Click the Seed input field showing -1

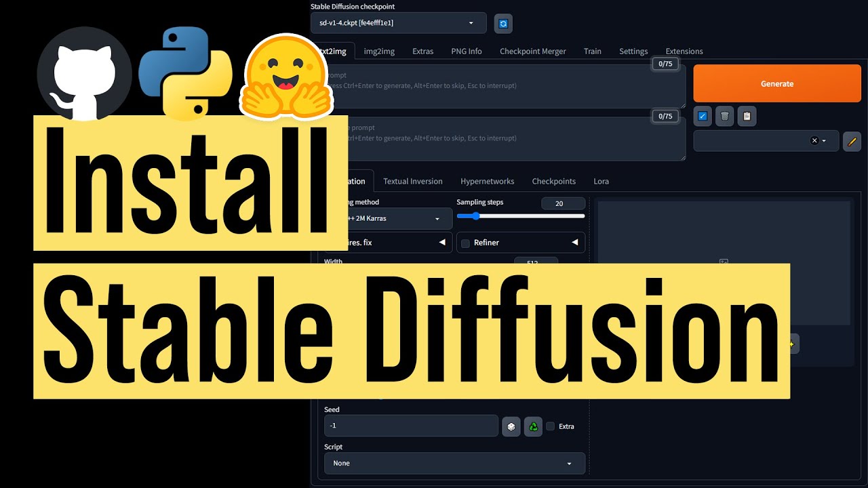[x=411, y=426]
